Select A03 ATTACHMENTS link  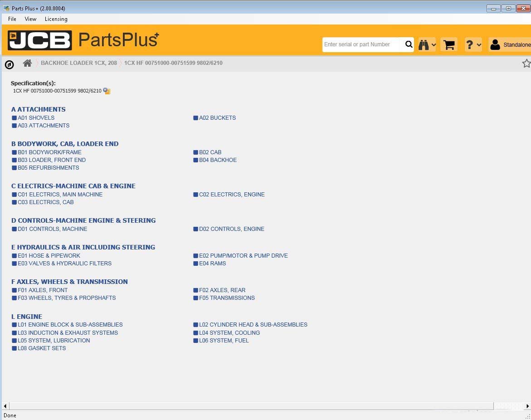44,126
